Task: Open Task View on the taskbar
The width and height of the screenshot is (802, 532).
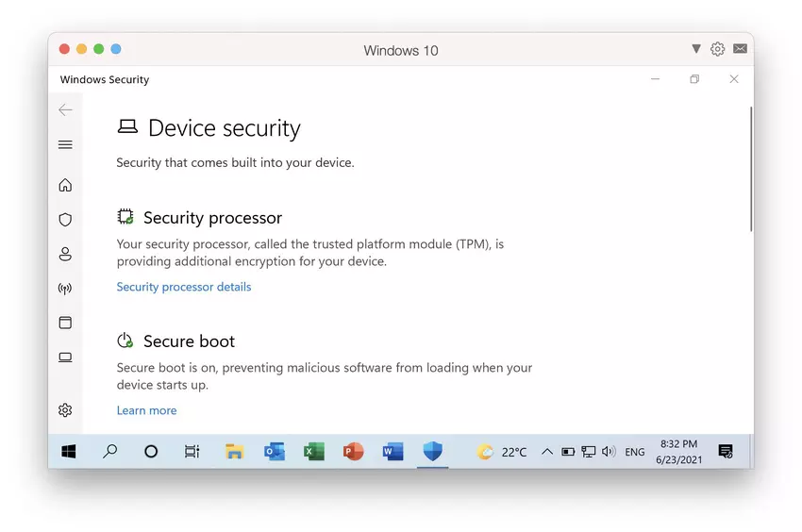Action: (192, 452)
